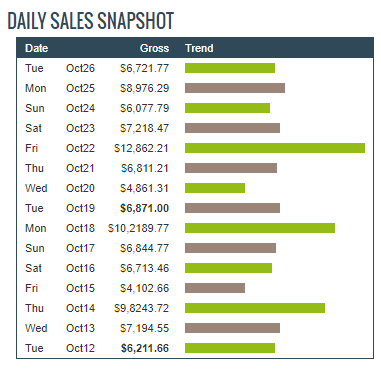Select the Oct26 green trend bar
Screen dimensions: 381x369
click(x=230, y=68)
